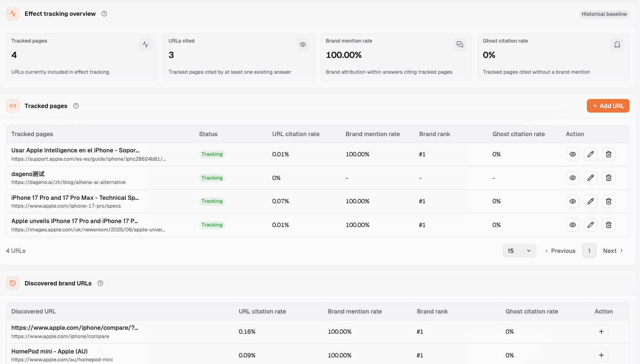The width and height of the screenshot is (640, 364).
Task: Click help icon beside Effect tracking overview
Action: 104,14
